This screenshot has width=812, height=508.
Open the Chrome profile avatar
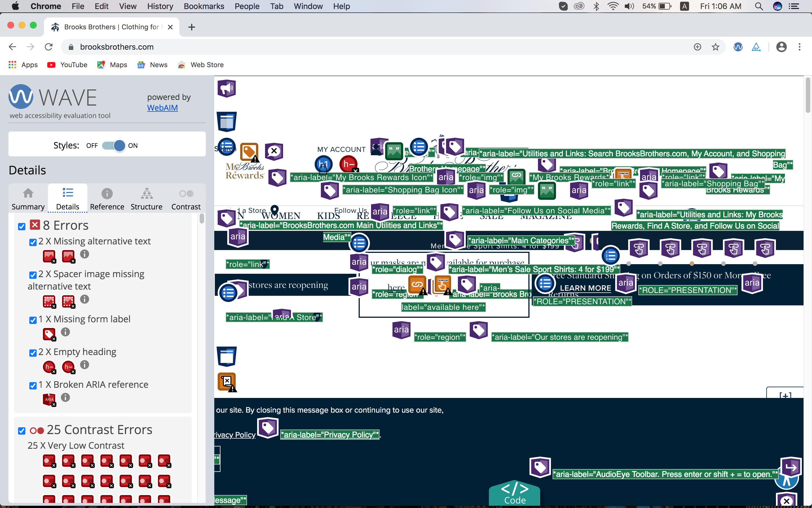click(782, 47)
